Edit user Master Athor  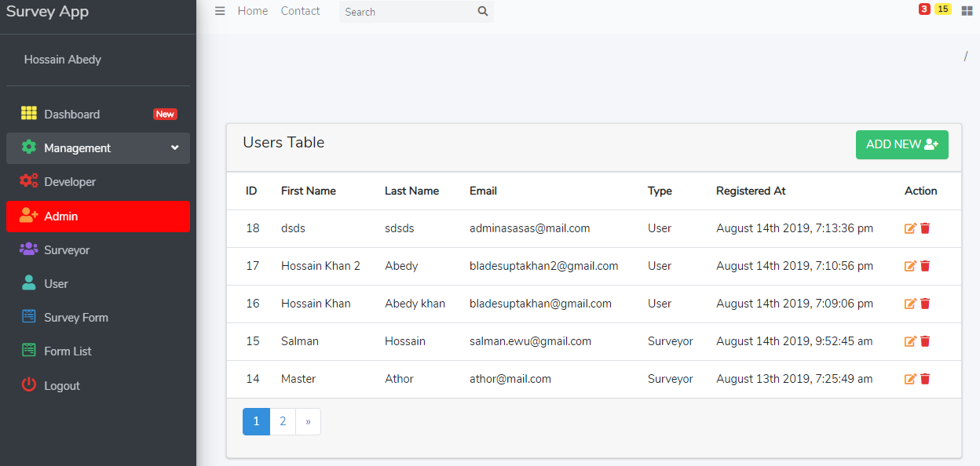point(911,379)
